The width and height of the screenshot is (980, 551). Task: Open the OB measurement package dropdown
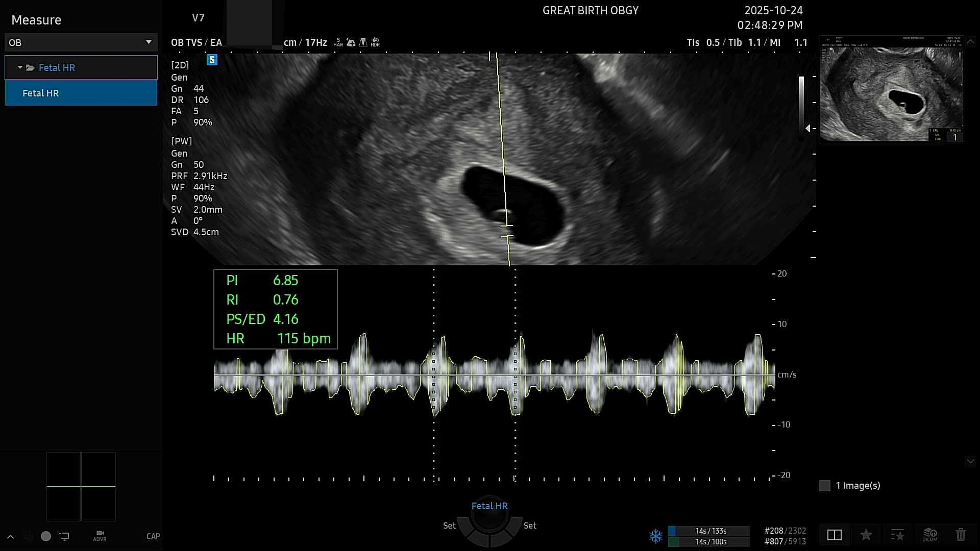pos(81,42)
